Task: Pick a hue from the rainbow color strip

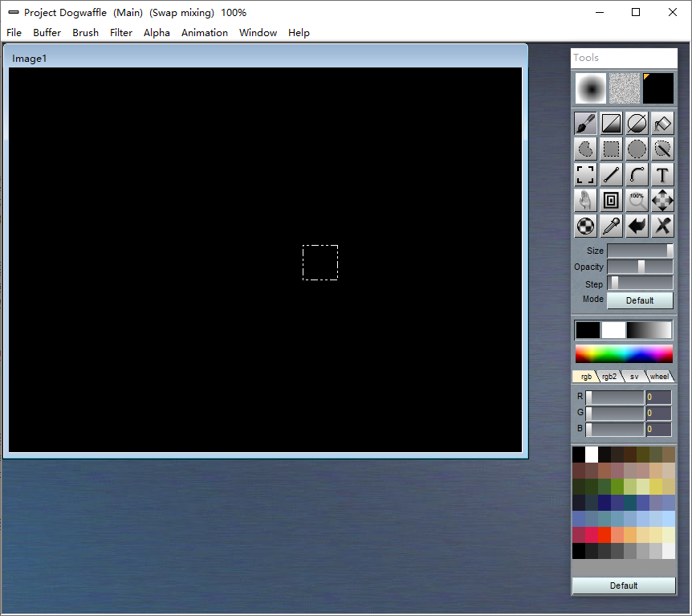Action: (x=624, y=354)
